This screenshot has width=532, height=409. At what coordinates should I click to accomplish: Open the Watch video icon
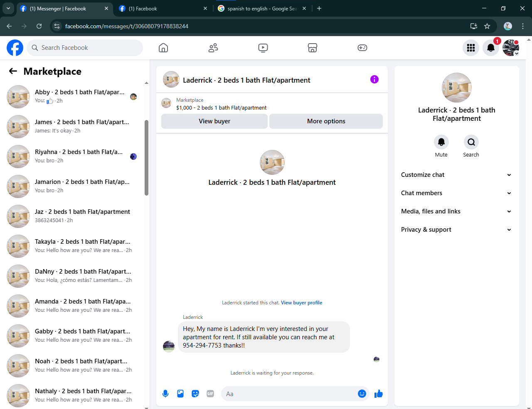click(x=263, y=48)
